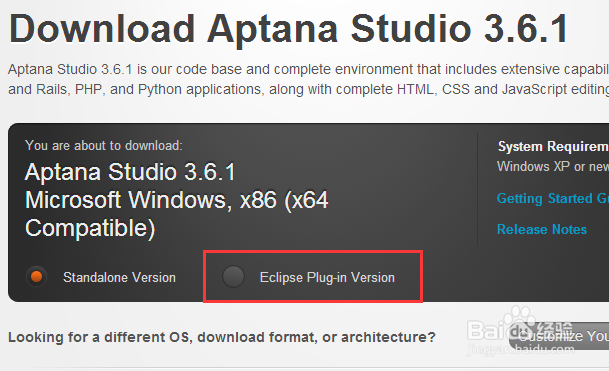This screenshot has width=609, height=371.
Task: Choose the Eclipse Plug-in Version radio button
Action: [x=233, y=277]
